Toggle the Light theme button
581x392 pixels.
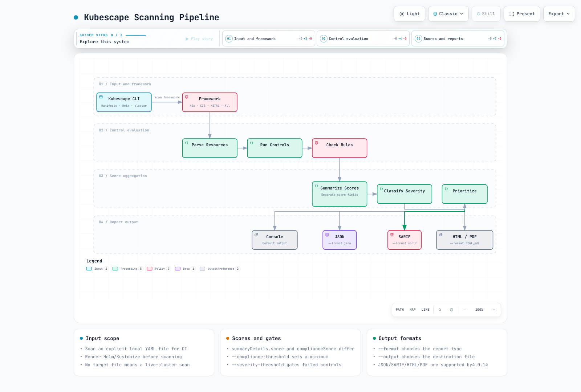click(x=409, y=14)
